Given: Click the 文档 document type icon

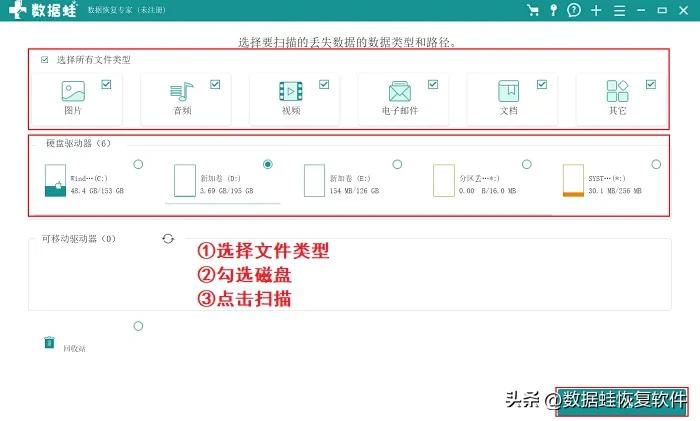Looking at the screenshot, I should tap(509, 92).
